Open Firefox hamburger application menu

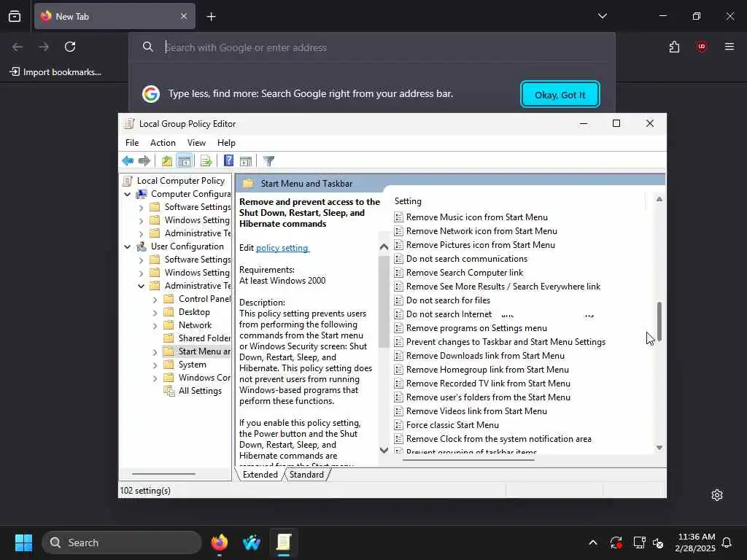[729, 47]
